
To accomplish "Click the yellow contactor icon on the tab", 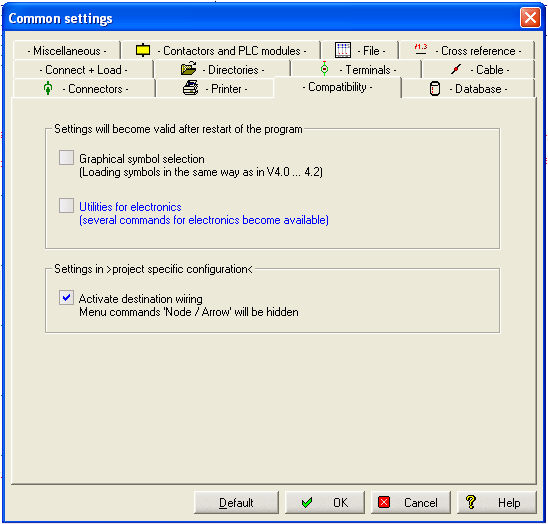I will (x=143, y=50).
